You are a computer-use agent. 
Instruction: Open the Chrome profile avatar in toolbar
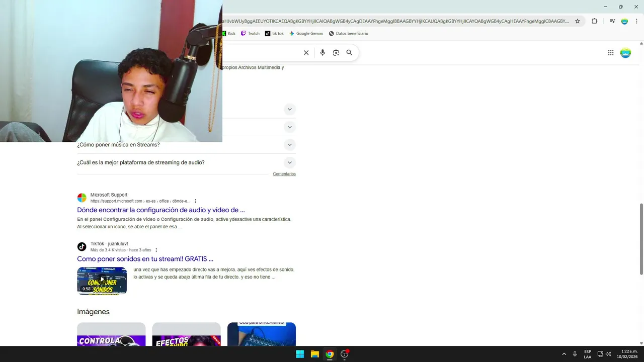coord(624,21)
